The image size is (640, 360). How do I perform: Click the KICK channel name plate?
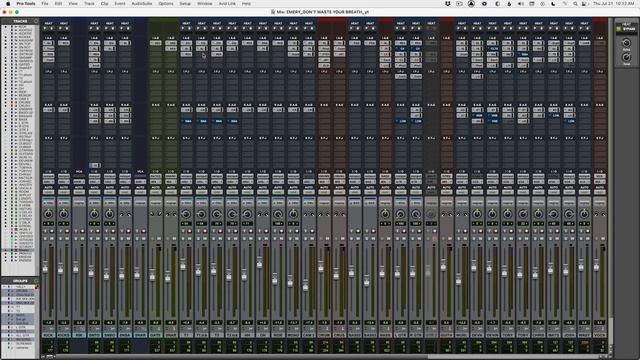(x=48, y=335)
